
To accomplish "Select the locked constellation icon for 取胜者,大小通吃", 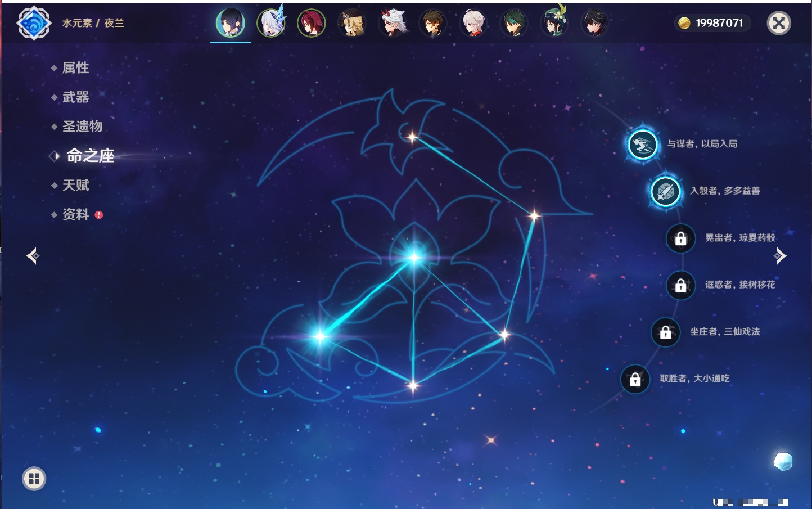I will click(x=635, y=379).
